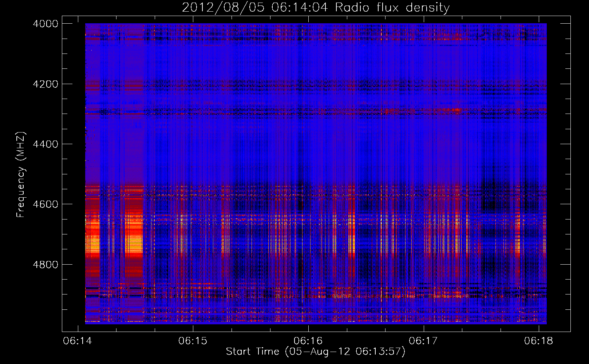This screenshot has height=364, width=589.
Task: Click the 4400 frequency axis label
Action: (46, 144)
